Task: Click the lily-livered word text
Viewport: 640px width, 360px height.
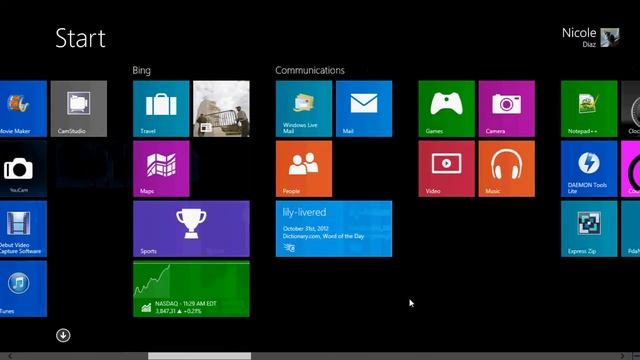Action: (x=304, y=212)
